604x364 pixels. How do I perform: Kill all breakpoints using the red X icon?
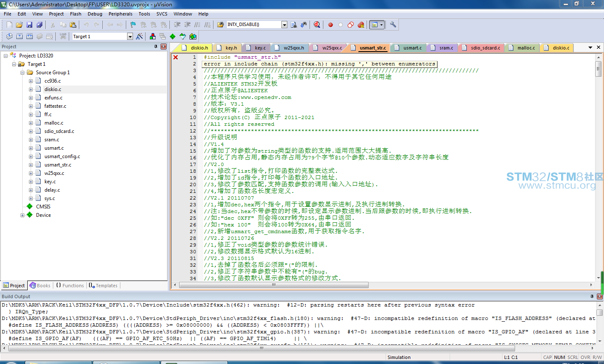[x=361, y=25]
